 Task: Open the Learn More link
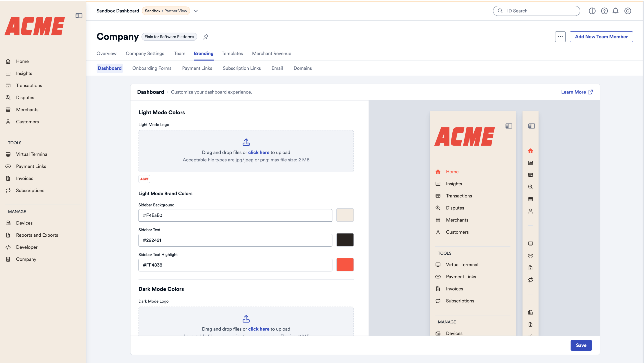[x=577, y=92]
